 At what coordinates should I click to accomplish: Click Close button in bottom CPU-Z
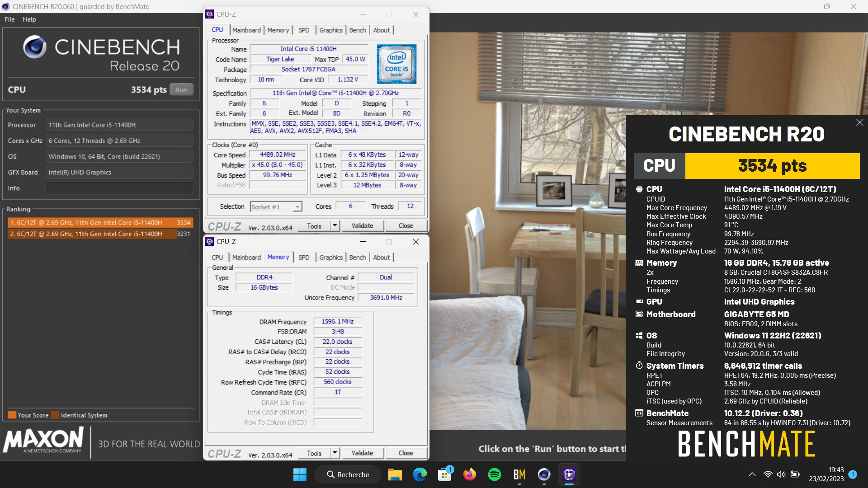(406, 453)
